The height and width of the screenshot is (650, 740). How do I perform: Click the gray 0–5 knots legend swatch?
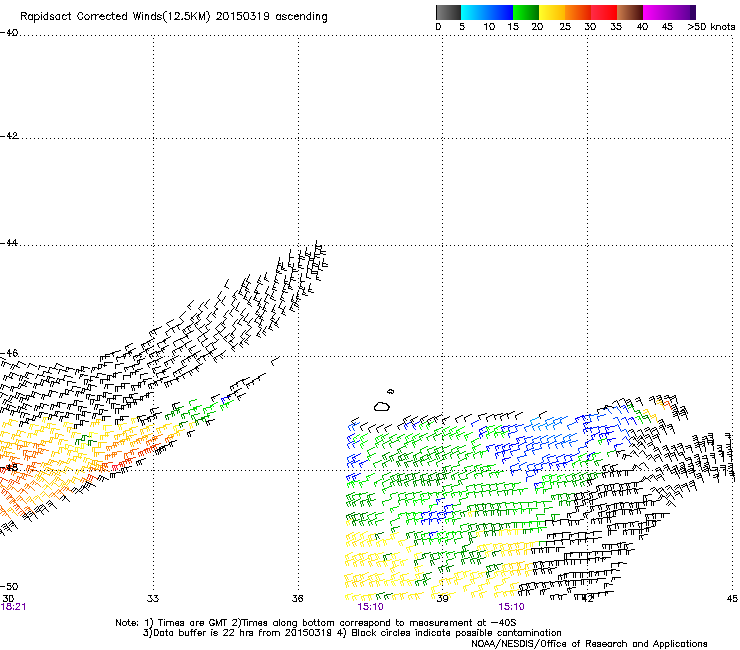pos(448,12)
